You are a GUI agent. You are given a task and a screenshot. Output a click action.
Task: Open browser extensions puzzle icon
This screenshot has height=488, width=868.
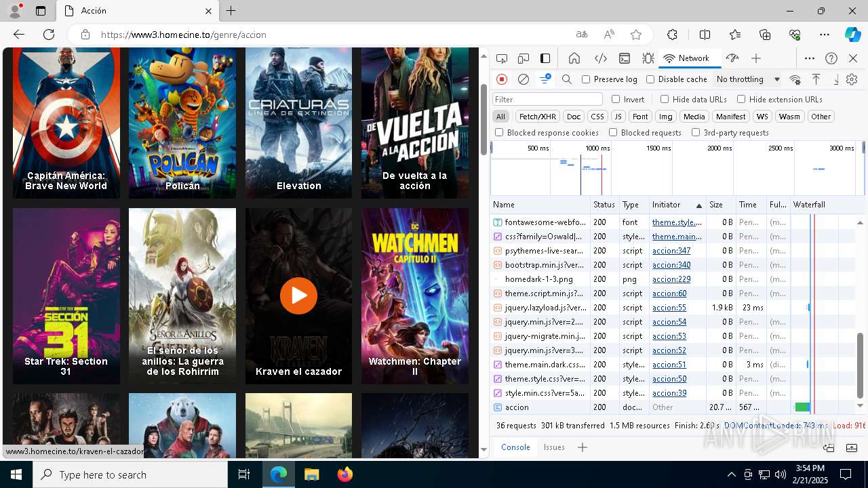(672, 35)
